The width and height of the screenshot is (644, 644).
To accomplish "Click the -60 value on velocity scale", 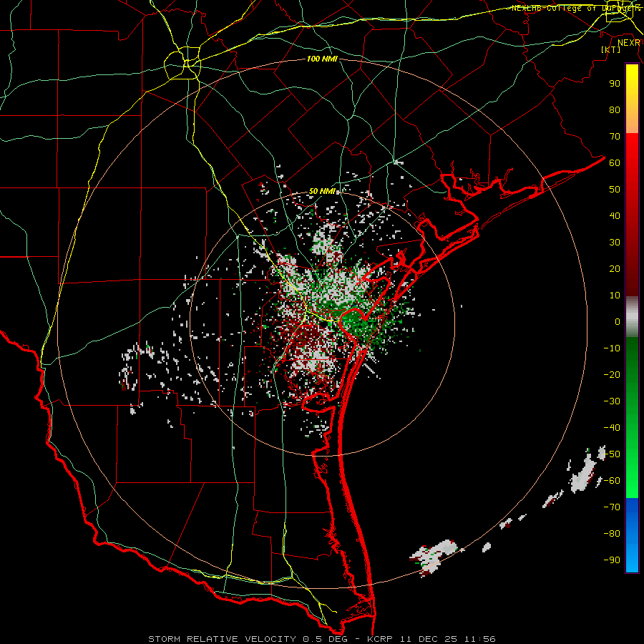I will pyautogui.click(x=612, y=481).
